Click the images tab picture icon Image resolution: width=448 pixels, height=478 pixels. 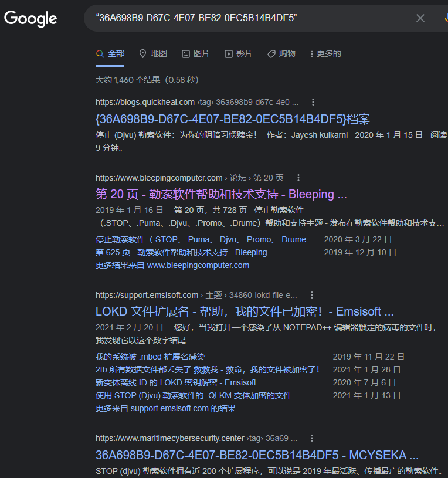point(186,54)
